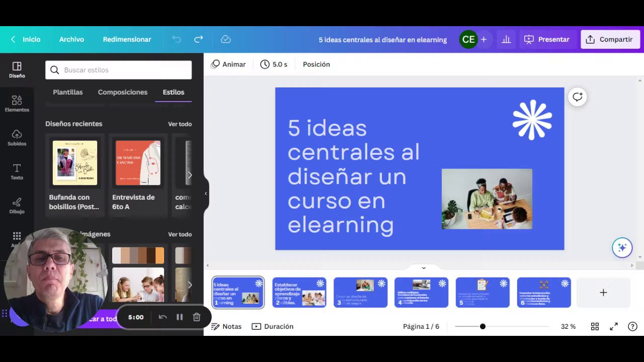The height and width of the screenshot is (362, 644).
Task: Open the Notas panel
Action: 226,326
